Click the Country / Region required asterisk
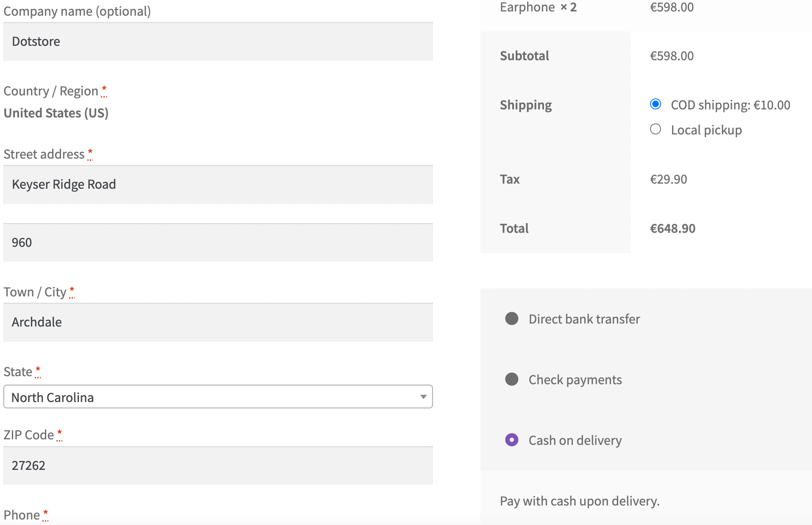 point(104,89)
